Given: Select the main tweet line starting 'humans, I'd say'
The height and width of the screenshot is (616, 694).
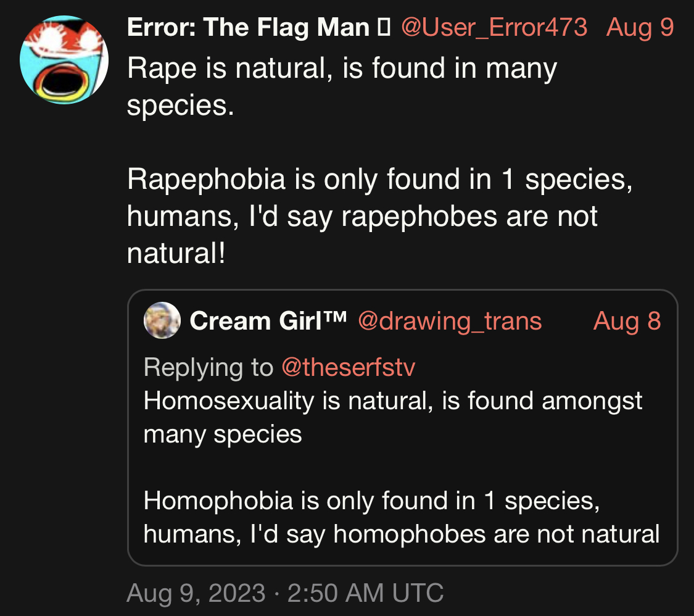Looking at the screenshot, I should pos(362,216).
